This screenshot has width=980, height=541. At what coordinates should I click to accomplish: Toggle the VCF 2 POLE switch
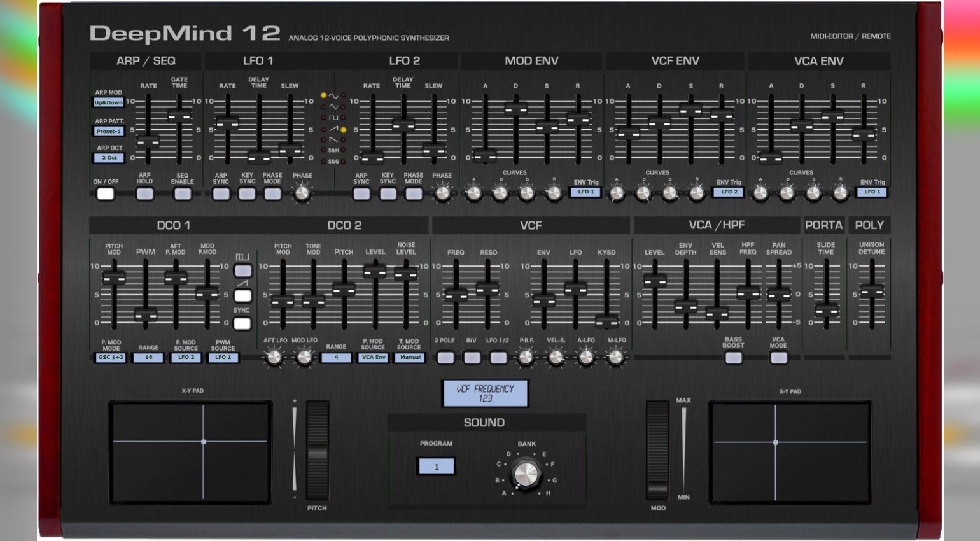click(445, 358)
